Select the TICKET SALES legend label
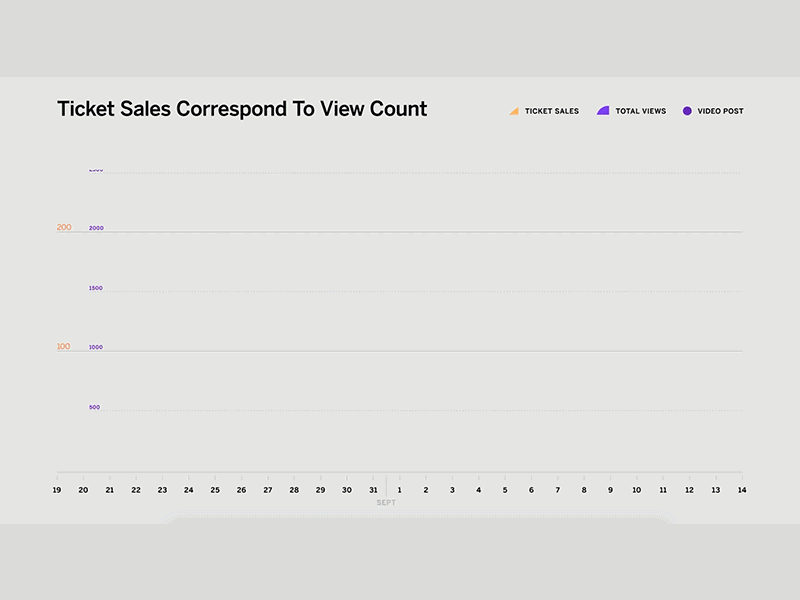 552,111
